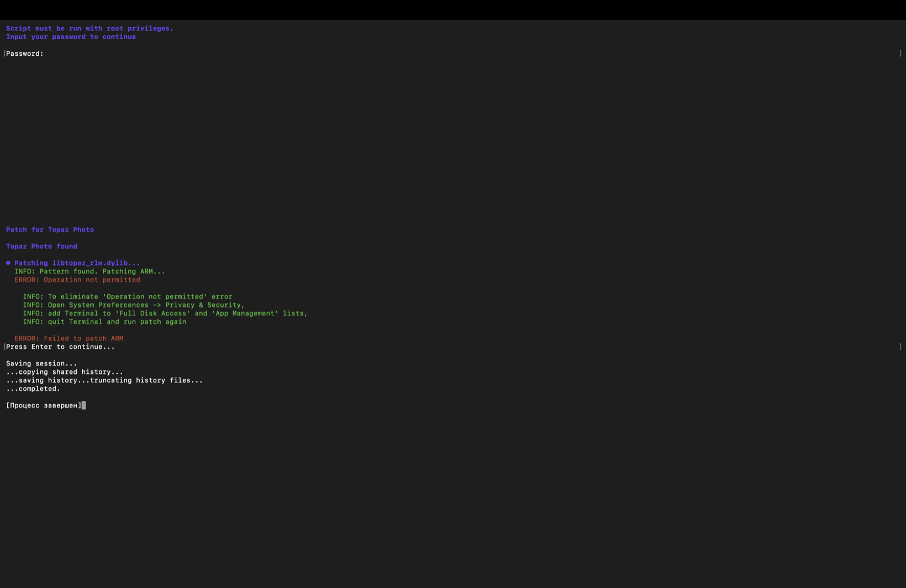The image size is (906, 588).
Task: Click the 'ERROR: Failed to patch ARM' line
Action: pyautogui.click(x=69, y=338)
